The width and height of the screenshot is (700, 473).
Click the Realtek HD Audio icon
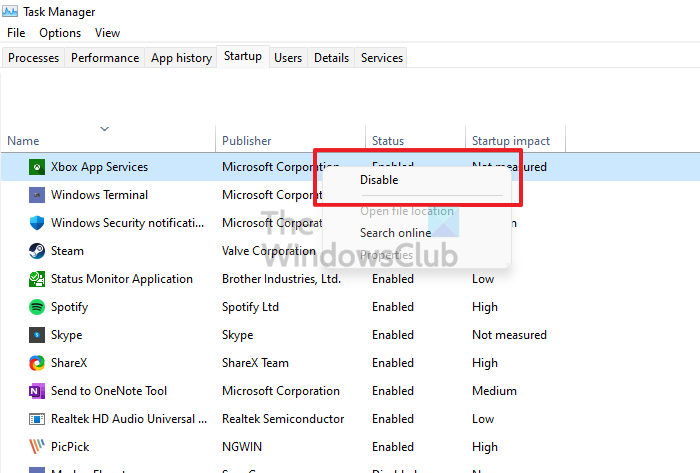tap(37, 419)
